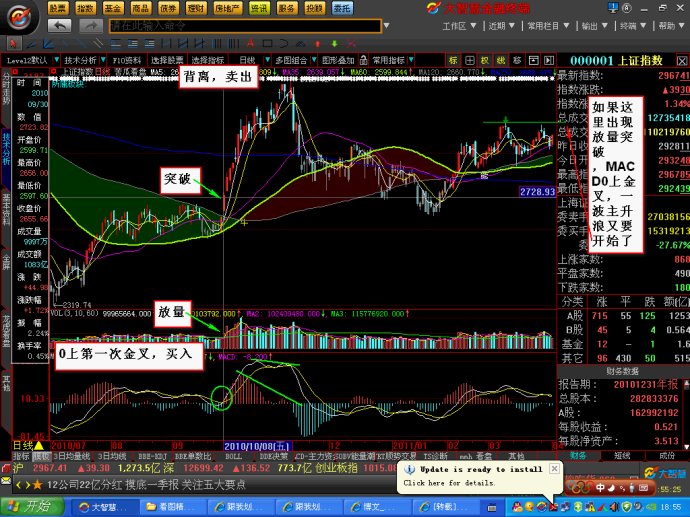690x517 pixels.
Task: Open the 股票 top category
Action: pos(58,8)
